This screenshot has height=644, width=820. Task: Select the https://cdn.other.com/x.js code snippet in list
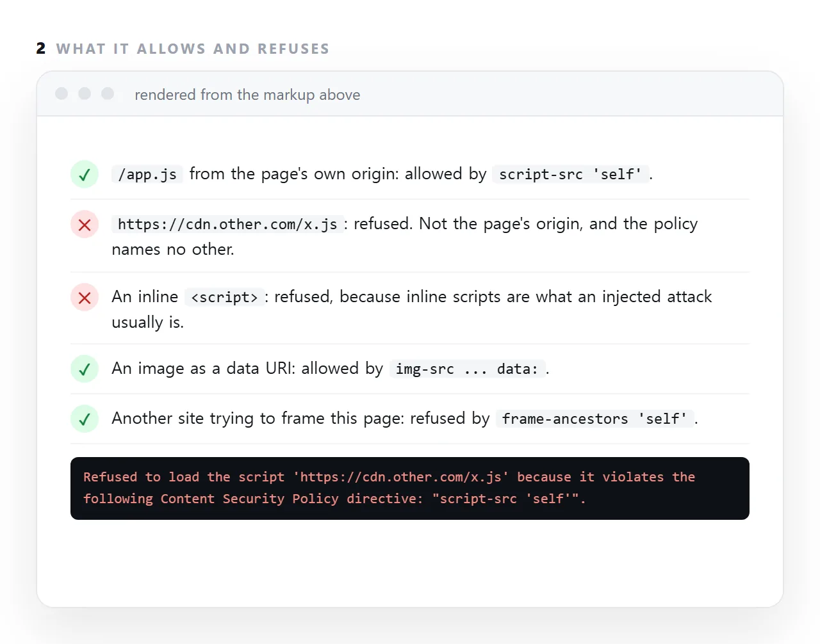[x=227, y=224]
